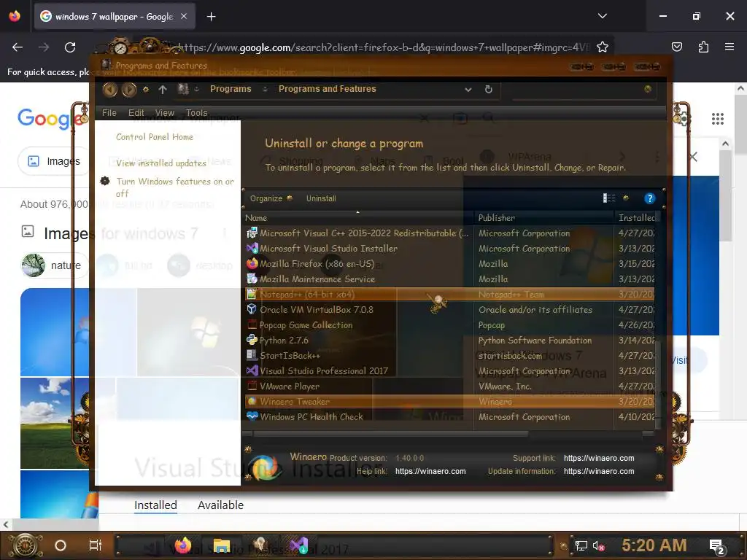Open Firefox from taskbar

coord(182,545)
